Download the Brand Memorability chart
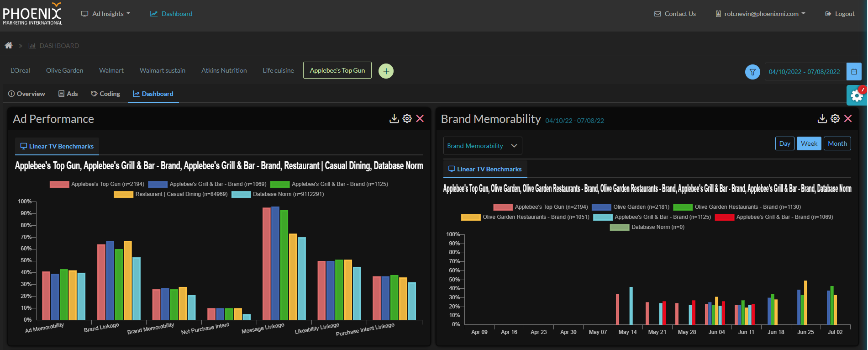 point(822,119)
